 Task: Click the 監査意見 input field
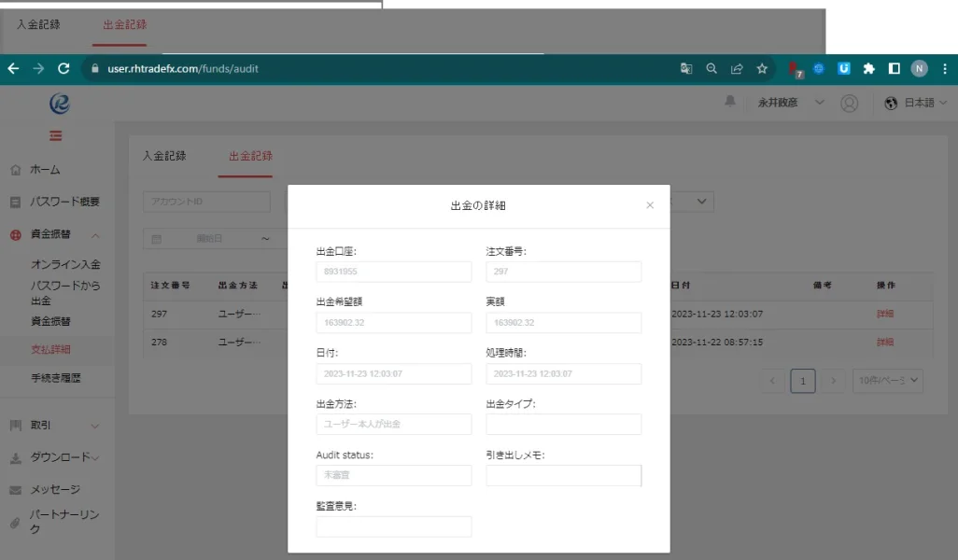tap(393, 526)
